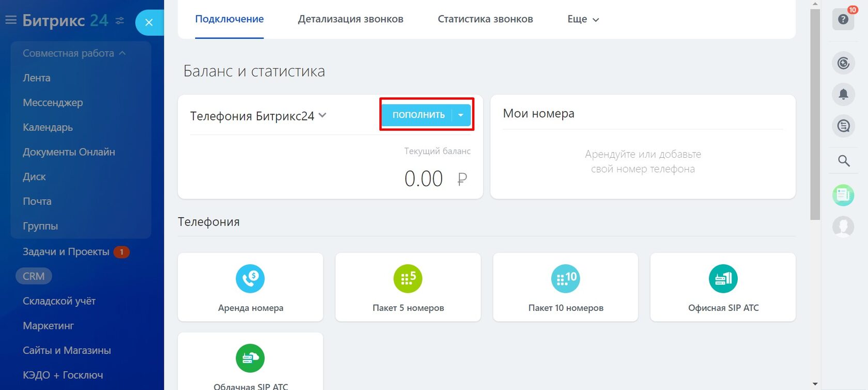Image resolution: width=868 pixels, height=390 pixels.
Task: Click the Баланс и статистика heading
Action: tap(254, 71)
